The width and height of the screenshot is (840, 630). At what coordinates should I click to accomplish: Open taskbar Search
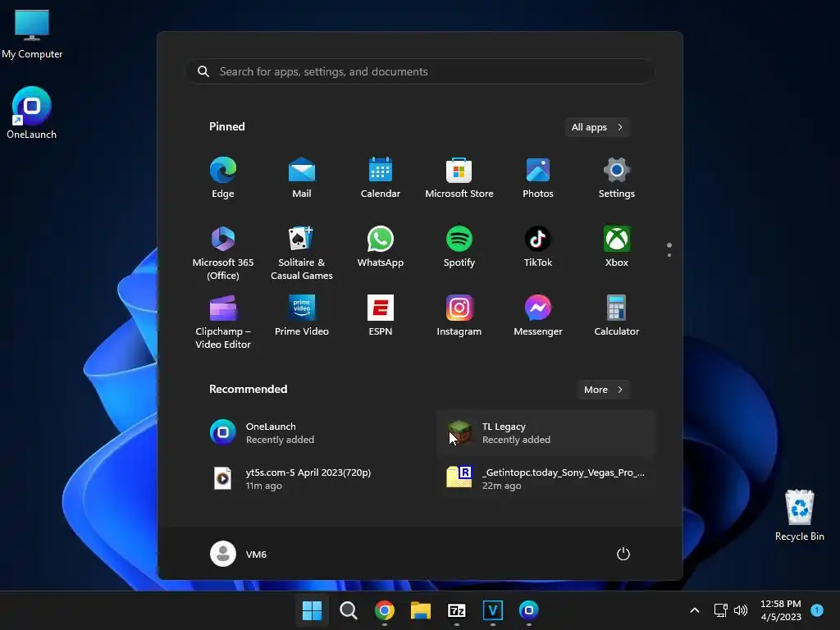coord(348,610)
